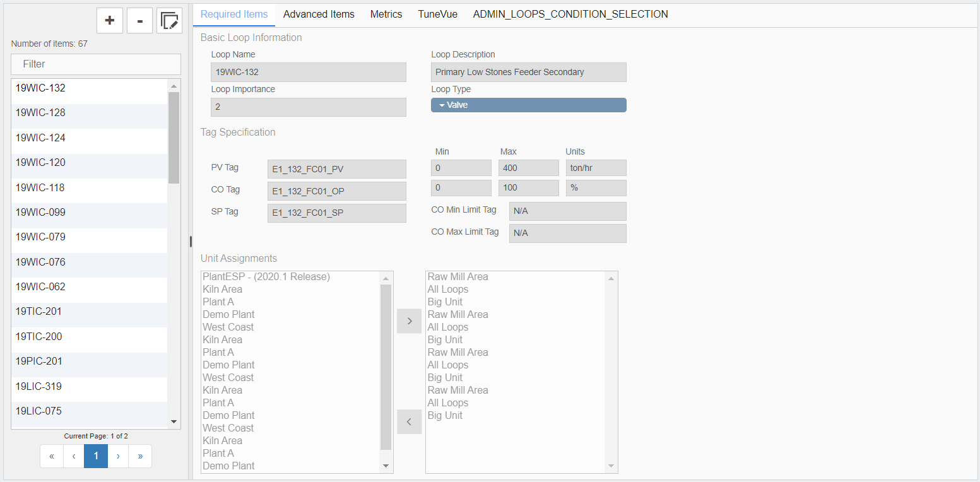
Task: Click the loop list scrollbar thumb
Action: coord(174,138)
